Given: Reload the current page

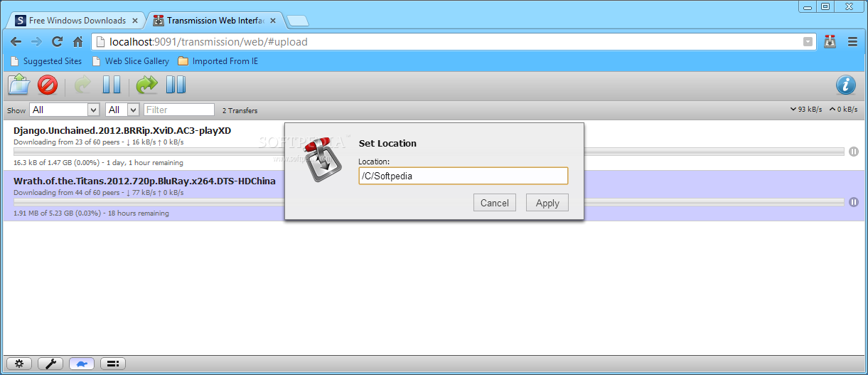Looking at the screenshot, I should click(58, 42).
